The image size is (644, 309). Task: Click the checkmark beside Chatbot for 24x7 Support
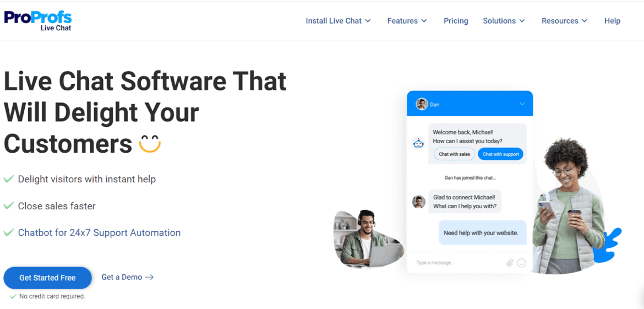pos(9,232)
